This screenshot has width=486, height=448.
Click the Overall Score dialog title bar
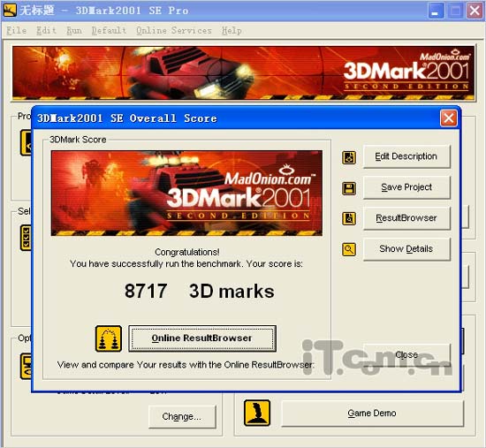point(237,118)
